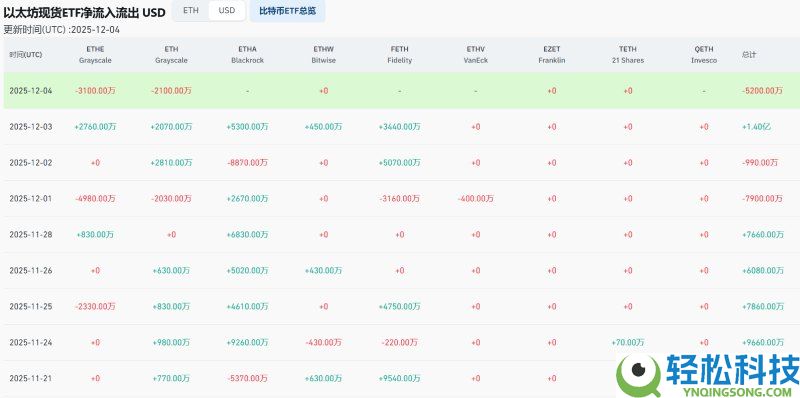Click the +450.00万 Bitwise value
The height and width of the screenshot is (398, 800).
point(323,127)
